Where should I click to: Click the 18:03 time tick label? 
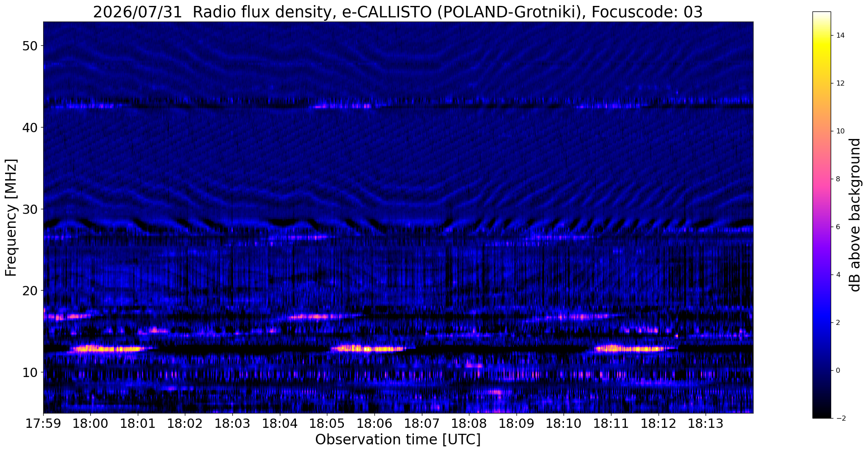click(x=232, y=424)
